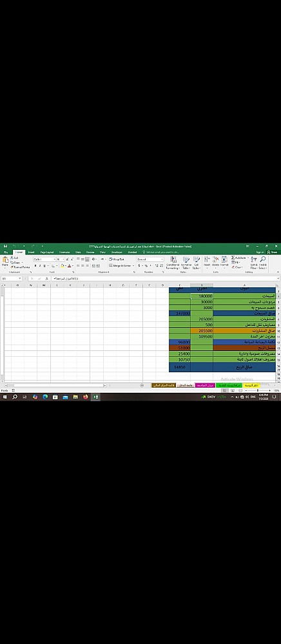Select the Format Painter tool
The image size is (281, 644).
coord(21,267)
